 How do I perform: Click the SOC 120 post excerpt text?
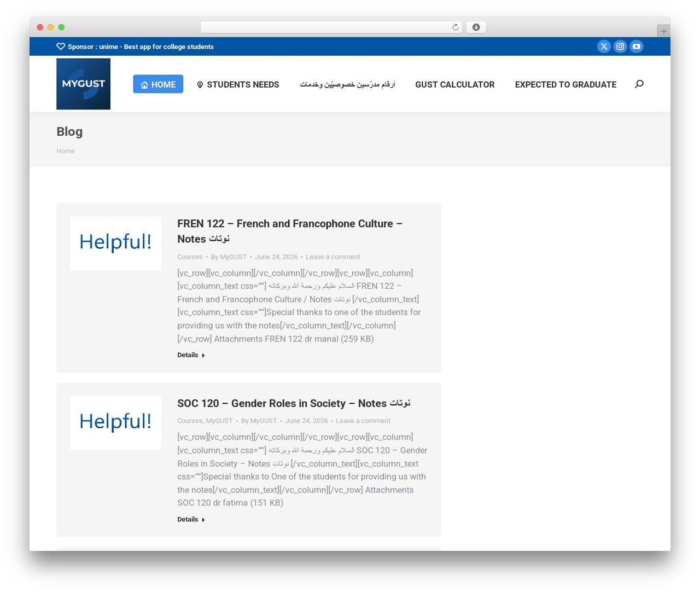coord(302,470)
